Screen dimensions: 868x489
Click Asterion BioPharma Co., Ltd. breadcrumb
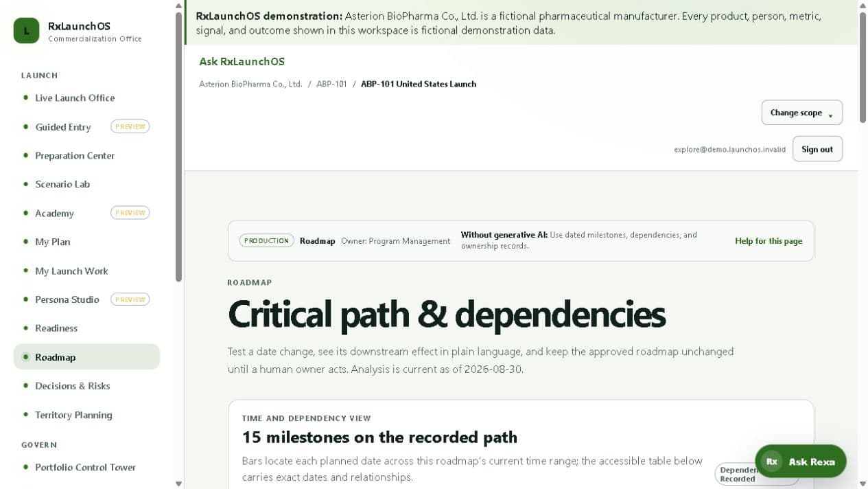[250, 84]
